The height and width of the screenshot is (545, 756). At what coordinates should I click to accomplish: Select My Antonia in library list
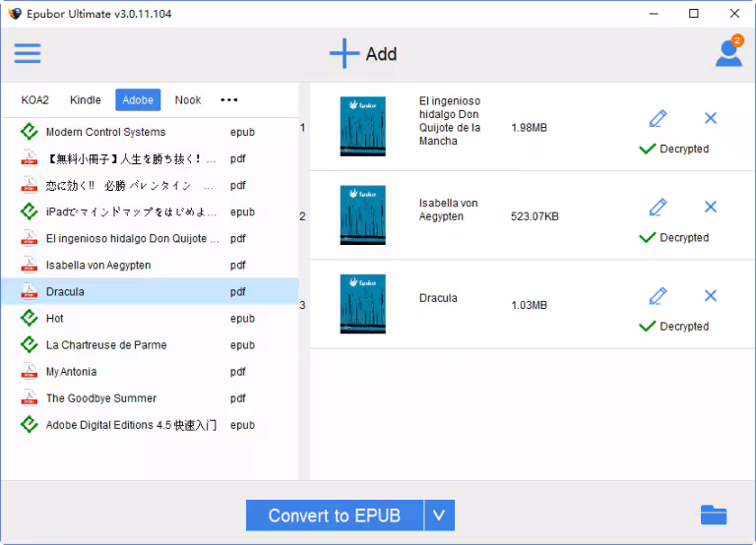click(151, 371)
